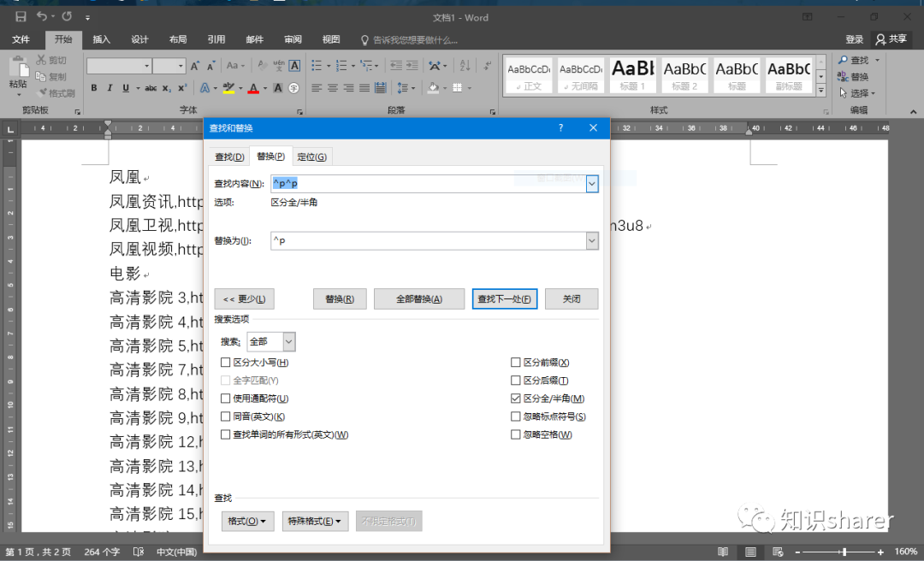Click the 替换为 input field
Image resolution: width=924 pixels, height=561 pixels.
point(429,241)
